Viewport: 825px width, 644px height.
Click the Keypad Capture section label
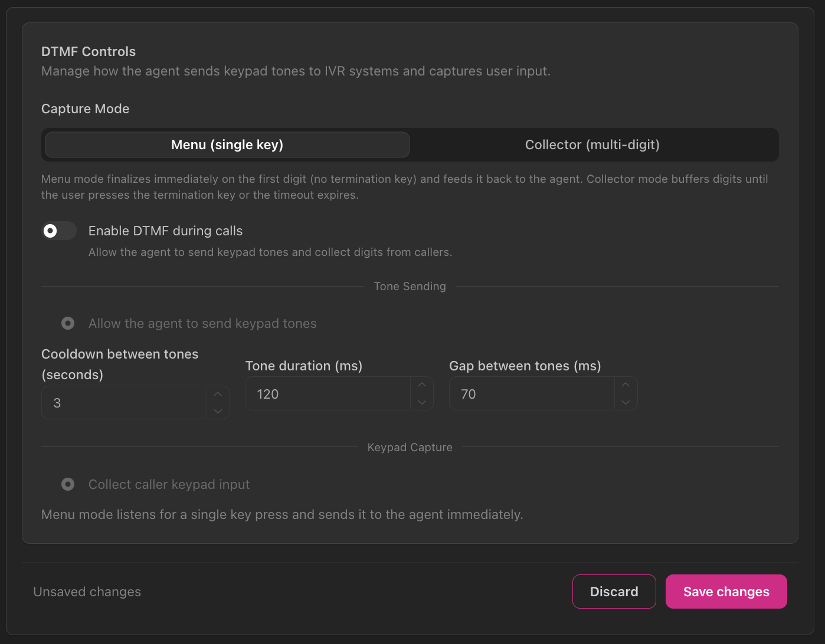coord(410,447)
